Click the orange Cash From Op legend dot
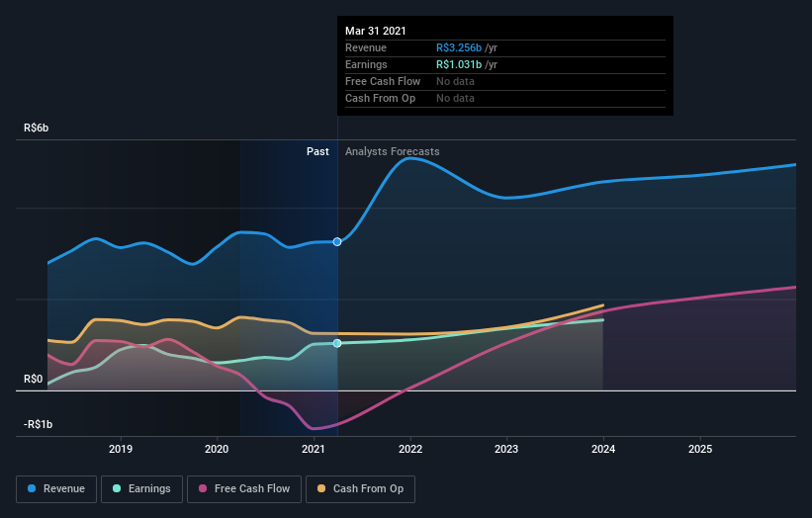The width and height of the screenshot is (812, 518). 321,488
